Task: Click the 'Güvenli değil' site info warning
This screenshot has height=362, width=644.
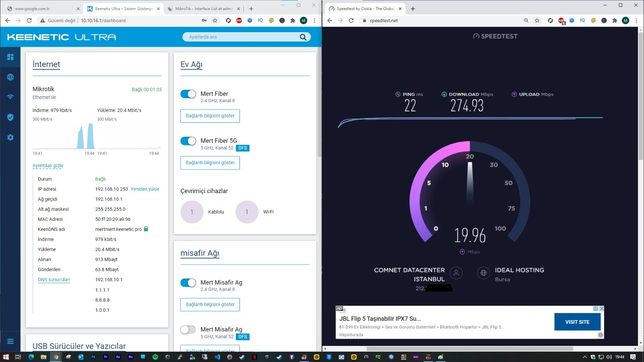Action: (x=58, y=21)
